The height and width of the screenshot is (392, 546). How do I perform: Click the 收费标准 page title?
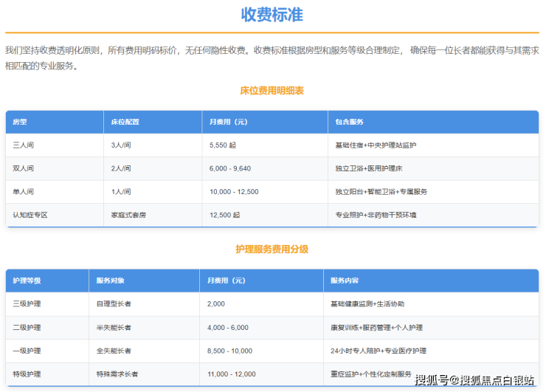[272, 15]
